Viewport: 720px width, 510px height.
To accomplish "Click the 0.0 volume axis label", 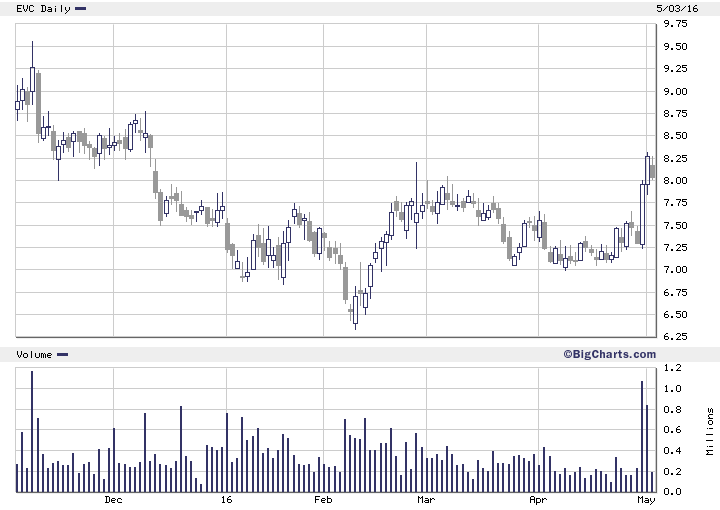I will 672,492.
